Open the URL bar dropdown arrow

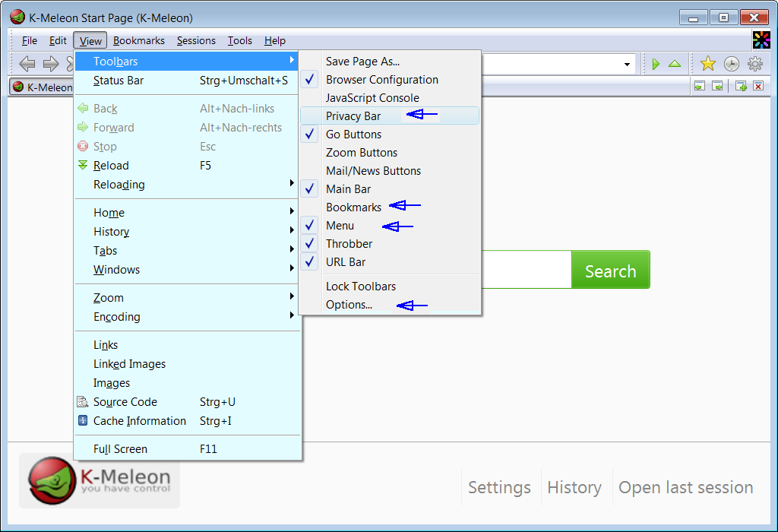[x=628, y=65]
